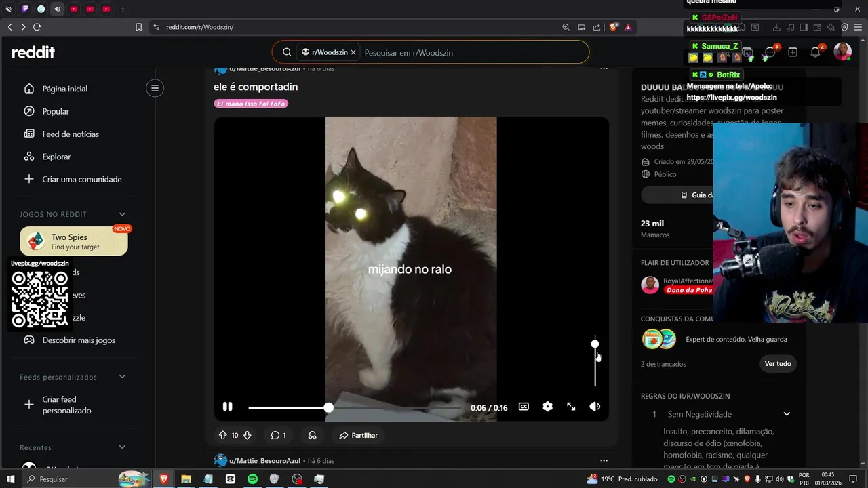Downvote the 'ele é comportadin' post
Screen dimensions: 868x488
point(248,435)
